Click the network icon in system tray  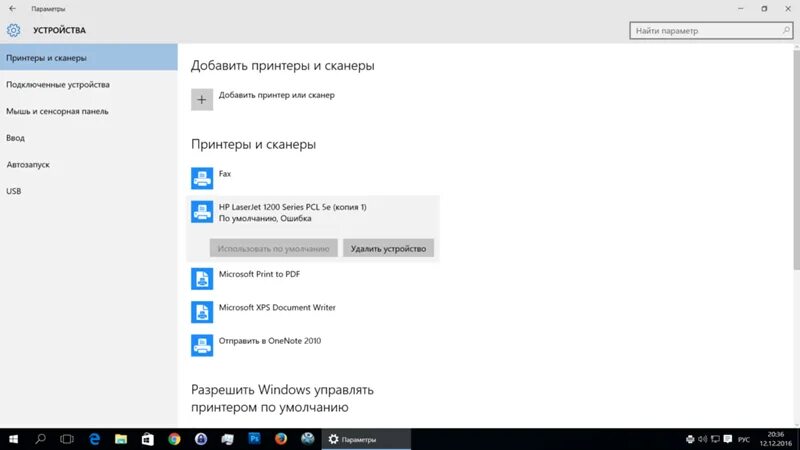point(715,439)
